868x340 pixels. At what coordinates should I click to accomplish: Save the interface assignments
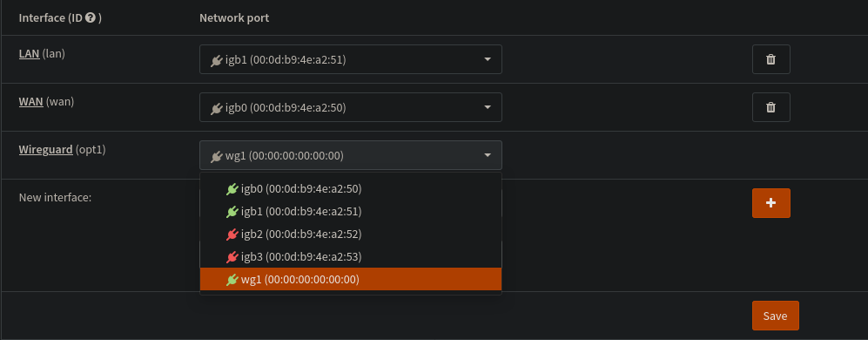point(775,316)
